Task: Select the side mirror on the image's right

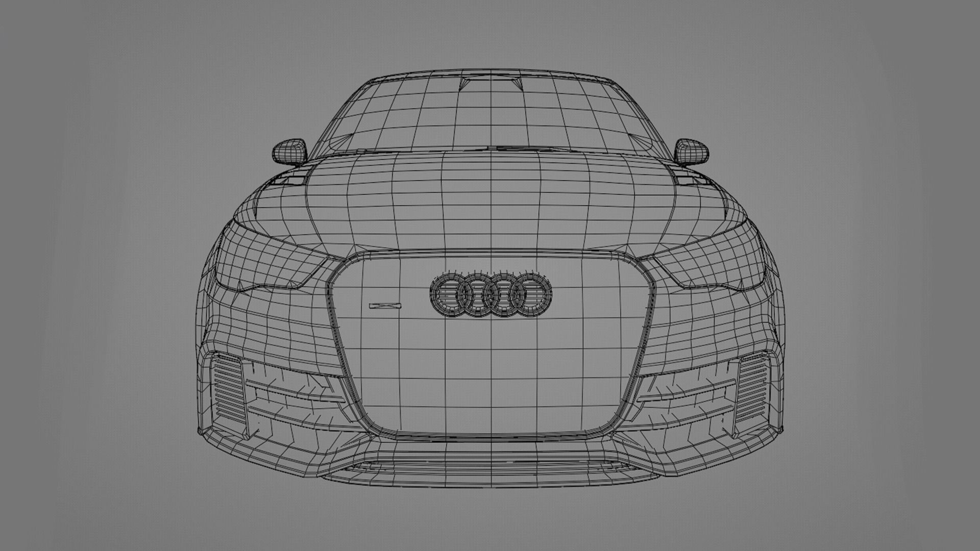Action: point(692,152)
